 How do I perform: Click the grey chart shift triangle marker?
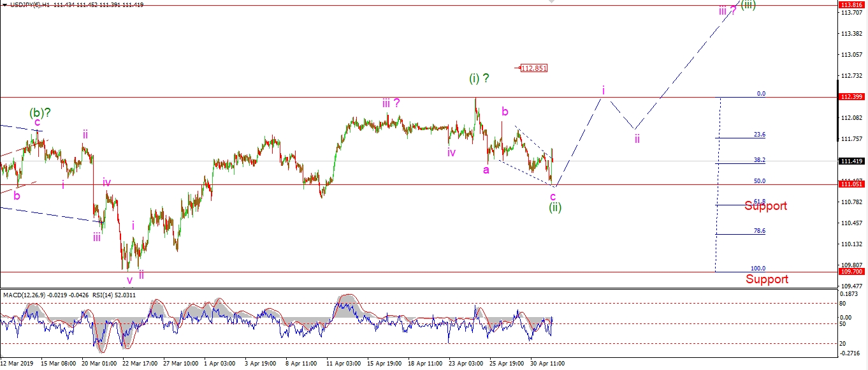(553, 3)
